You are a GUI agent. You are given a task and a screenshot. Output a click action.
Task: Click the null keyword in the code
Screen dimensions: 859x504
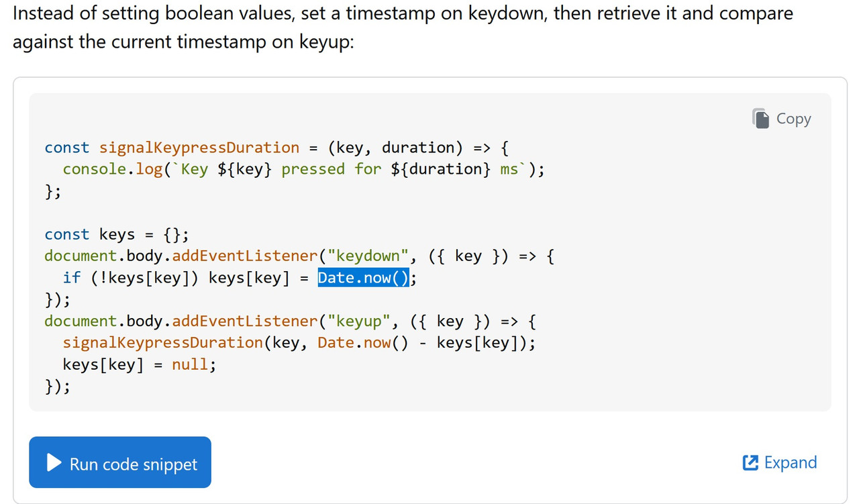(x=190, y=364)
